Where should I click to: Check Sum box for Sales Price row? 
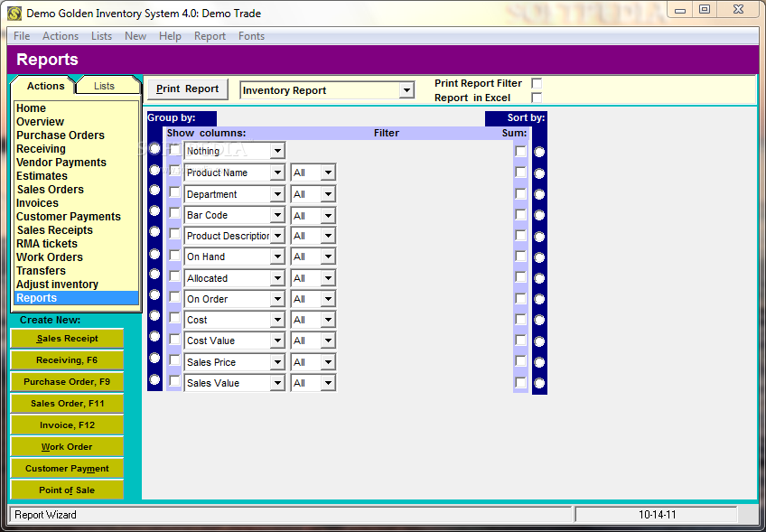point(521,361)
